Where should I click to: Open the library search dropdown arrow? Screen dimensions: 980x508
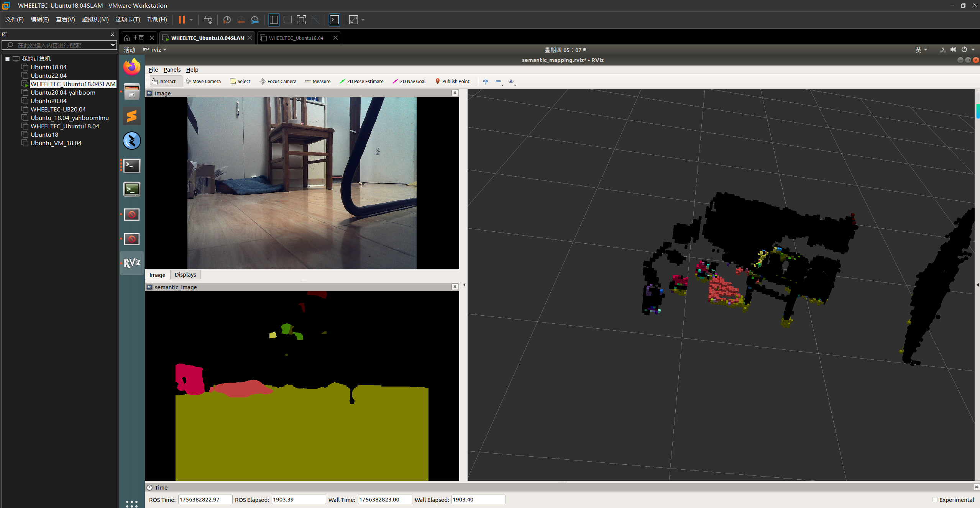[113, 45]
